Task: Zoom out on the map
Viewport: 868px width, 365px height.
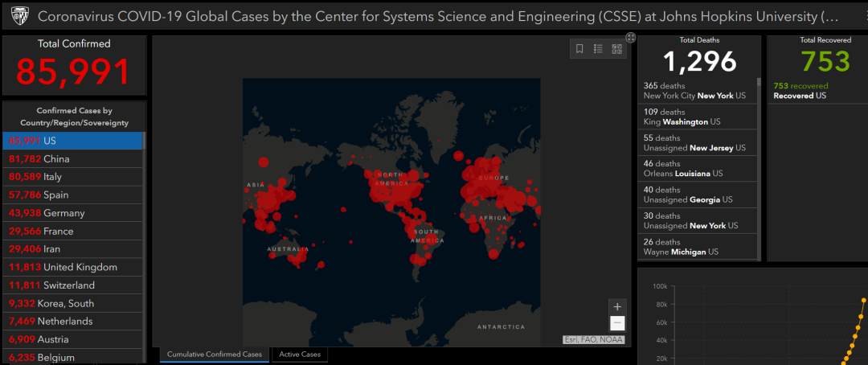Action: pos(618,323)
